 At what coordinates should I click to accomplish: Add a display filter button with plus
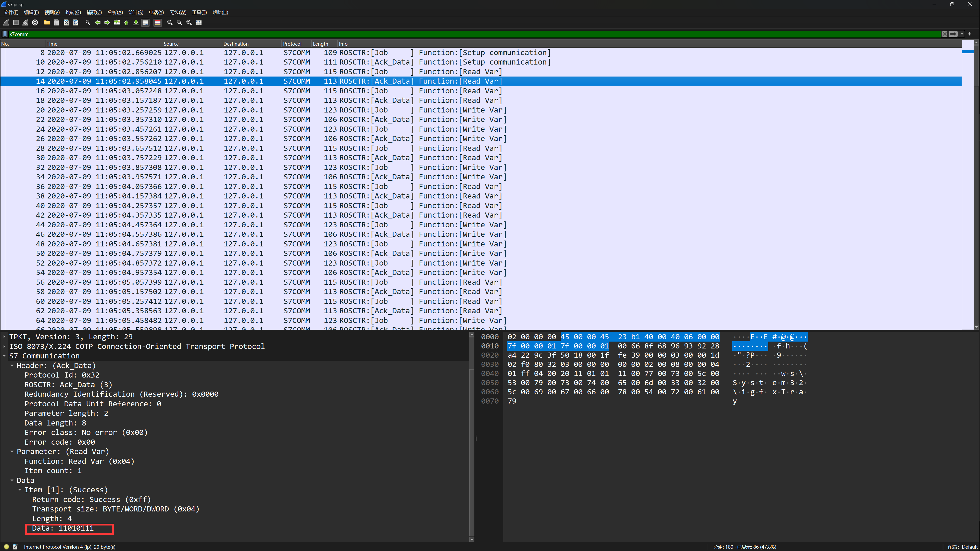click(x=970, y=34)
